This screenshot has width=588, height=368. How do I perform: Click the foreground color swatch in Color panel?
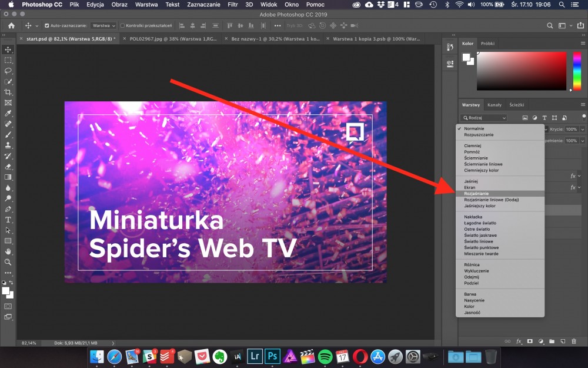pyautogui.click(x=466, y=58)
